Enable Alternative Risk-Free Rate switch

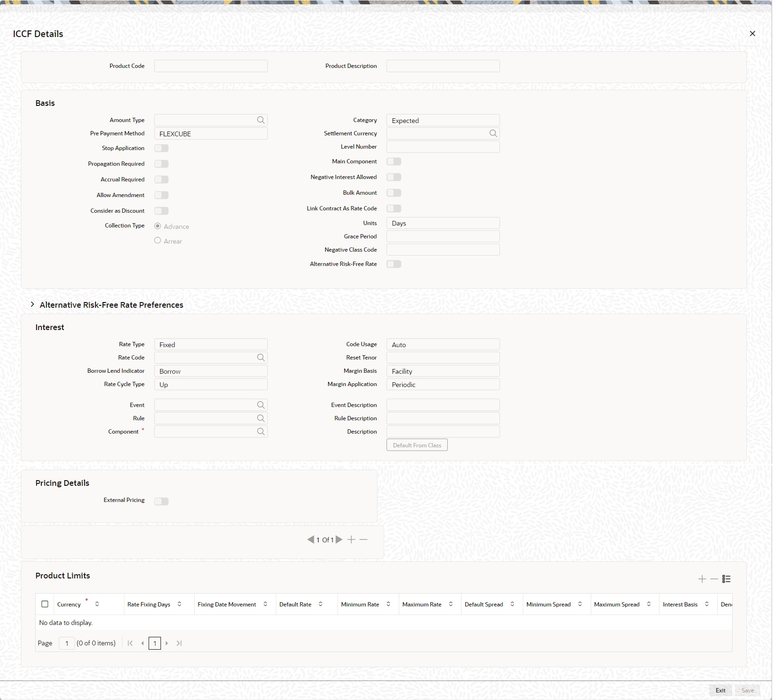pos(394,264)
